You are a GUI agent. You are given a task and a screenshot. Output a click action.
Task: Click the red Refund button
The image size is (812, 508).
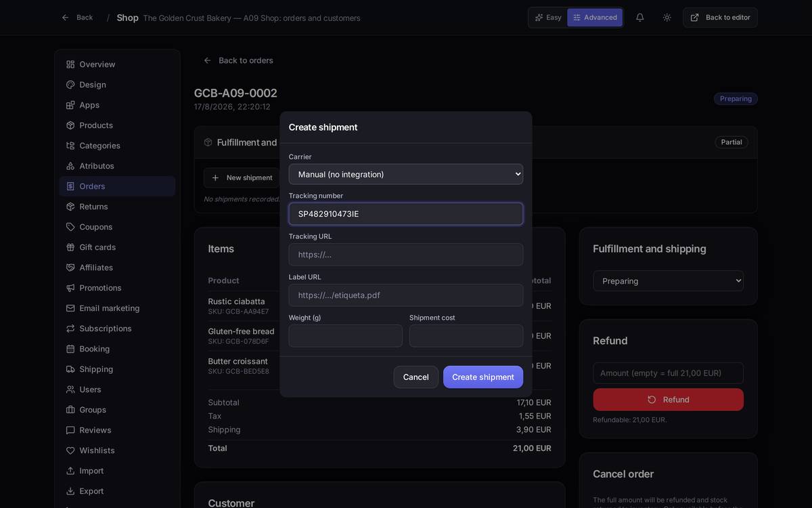(669, 400)
